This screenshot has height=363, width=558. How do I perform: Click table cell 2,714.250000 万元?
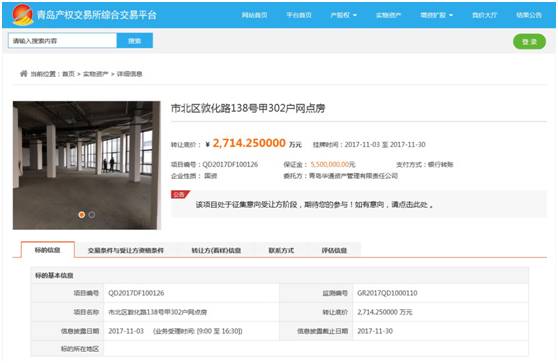pyautogui.click(x=385, y=312)
